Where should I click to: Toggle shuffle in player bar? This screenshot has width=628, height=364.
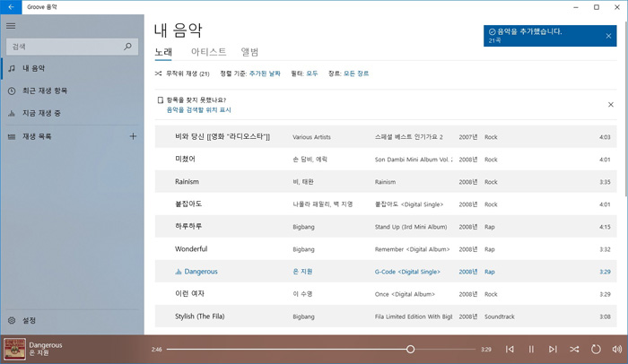574,349
